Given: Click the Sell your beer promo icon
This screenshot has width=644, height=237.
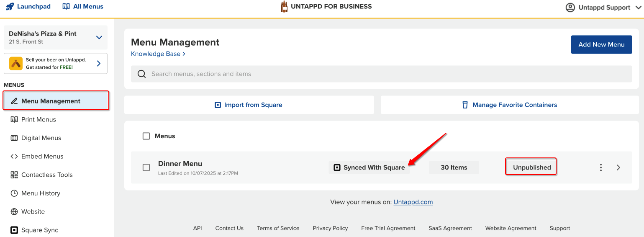Looking at the screenshot, I should (16, 64).
